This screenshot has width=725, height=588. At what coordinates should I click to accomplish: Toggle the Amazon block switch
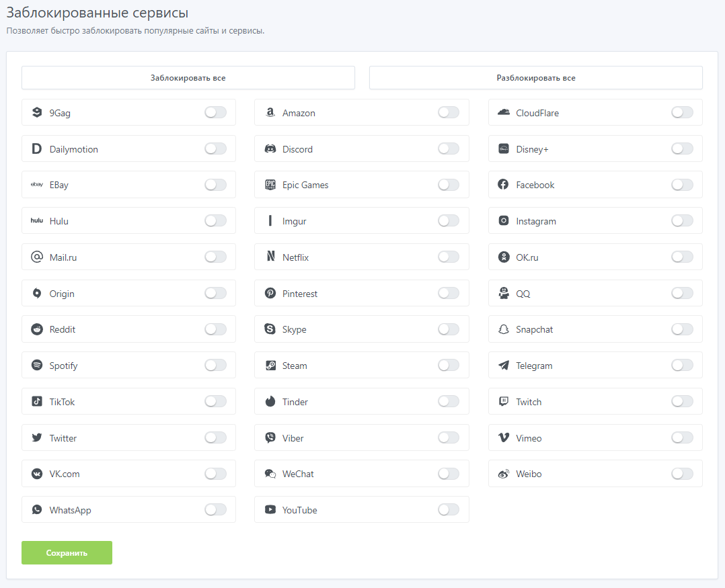pyautogui.click(x=449, y=112)
